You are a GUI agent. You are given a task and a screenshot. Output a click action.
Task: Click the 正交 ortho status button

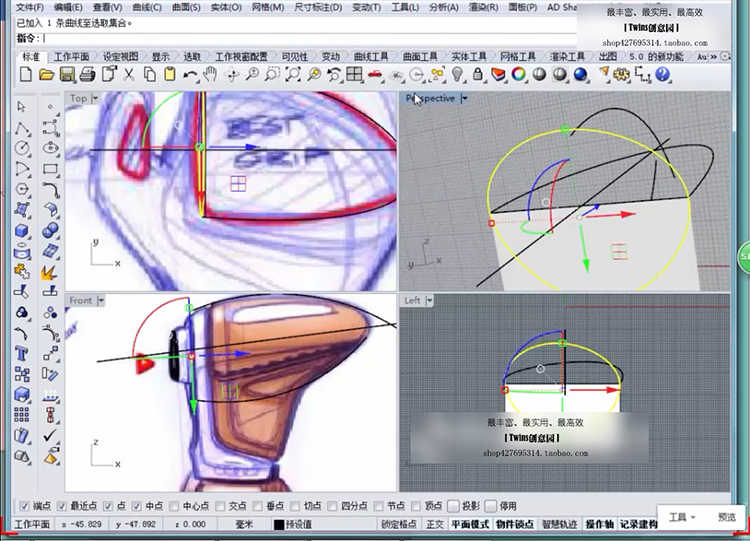coord(435,524)
